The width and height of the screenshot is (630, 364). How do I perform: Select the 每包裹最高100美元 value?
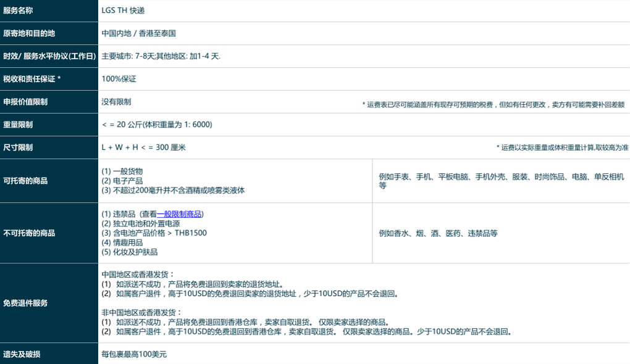(x=134, y=354)
